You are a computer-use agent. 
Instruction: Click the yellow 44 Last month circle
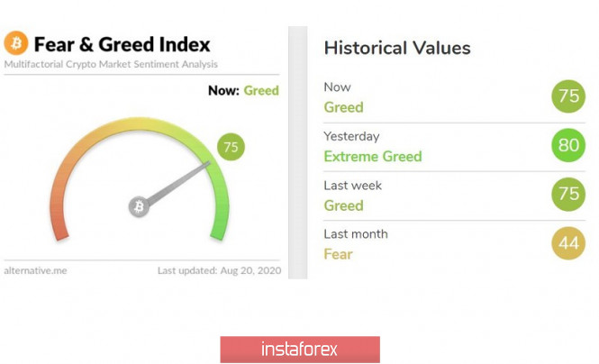[x=569, y=244]
